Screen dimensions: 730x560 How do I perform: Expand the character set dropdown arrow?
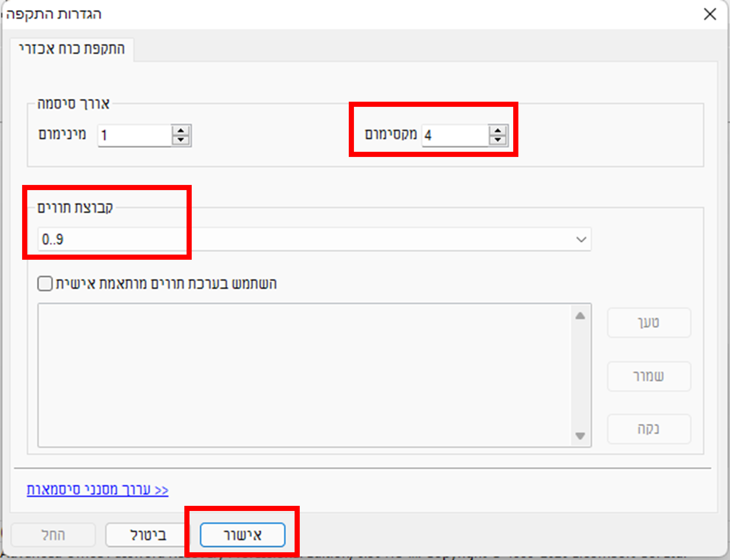coord(581,239)
